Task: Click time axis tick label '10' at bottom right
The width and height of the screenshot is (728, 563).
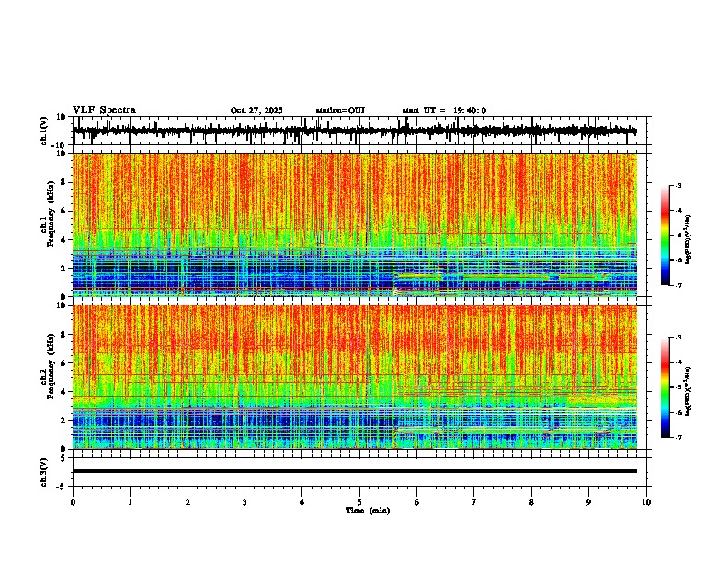Action: tap(646, 502)
